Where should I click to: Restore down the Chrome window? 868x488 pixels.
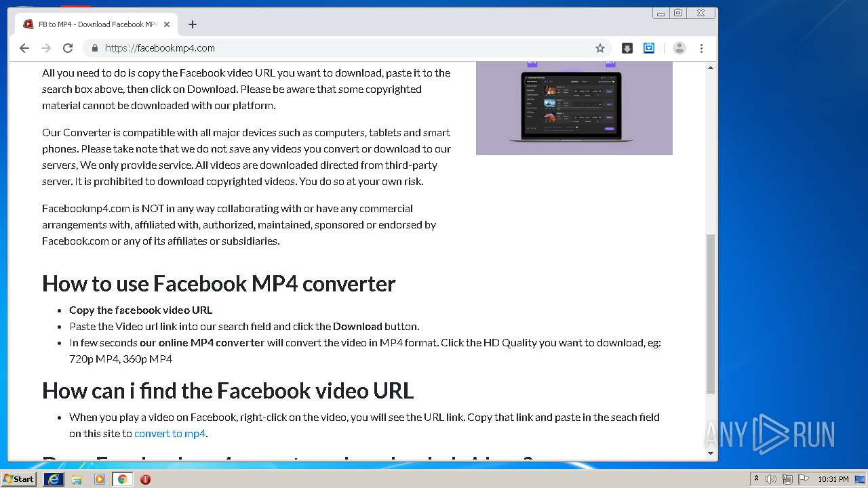(x=678, y=13)
